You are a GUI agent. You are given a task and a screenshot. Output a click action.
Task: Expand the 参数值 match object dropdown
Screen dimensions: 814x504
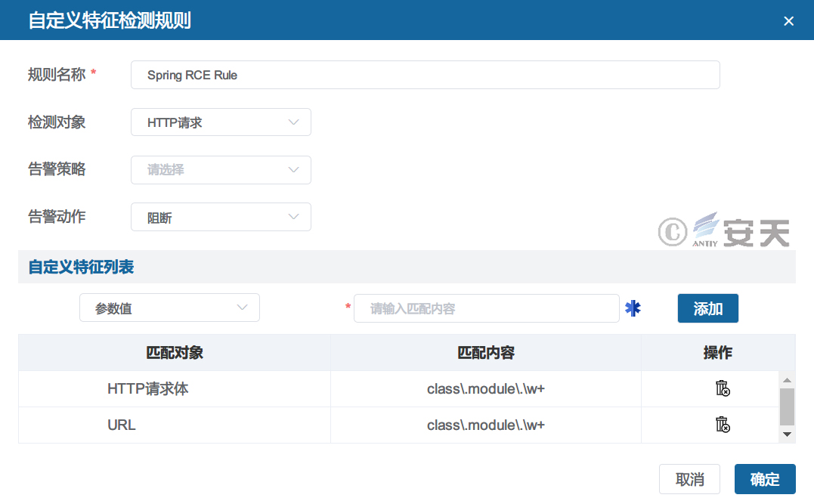(169, 308)
